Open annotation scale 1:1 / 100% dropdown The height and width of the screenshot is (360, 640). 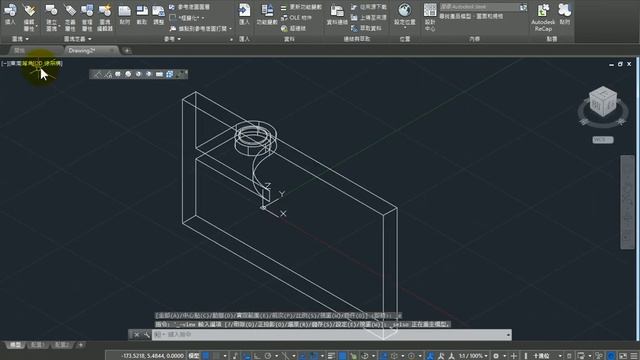473,356
